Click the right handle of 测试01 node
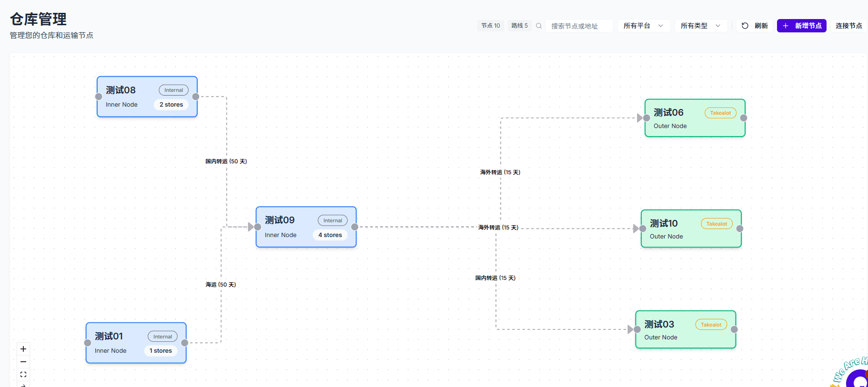The image size is (868, 387). point(184,343)
